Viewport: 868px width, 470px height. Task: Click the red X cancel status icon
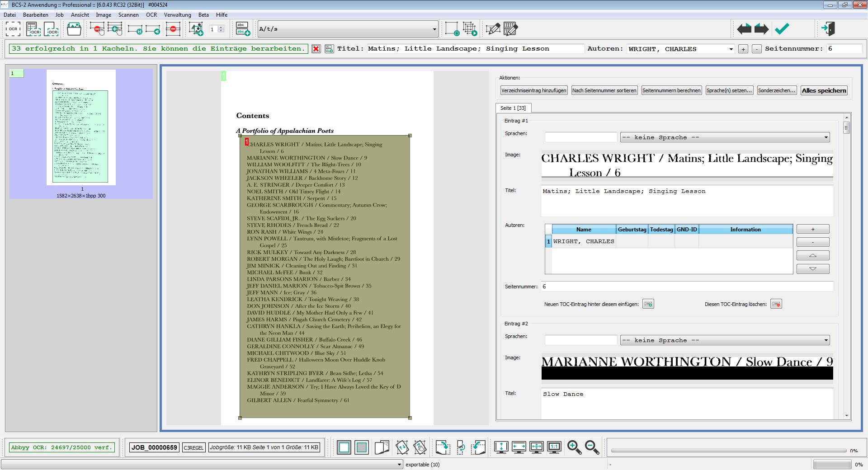316,49
